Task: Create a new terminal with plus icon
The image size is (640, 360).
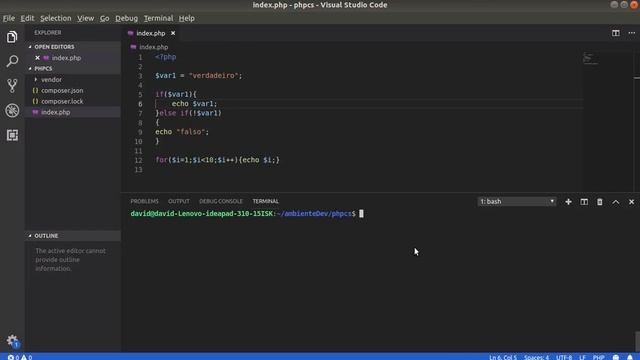Action: pos(568,202)
